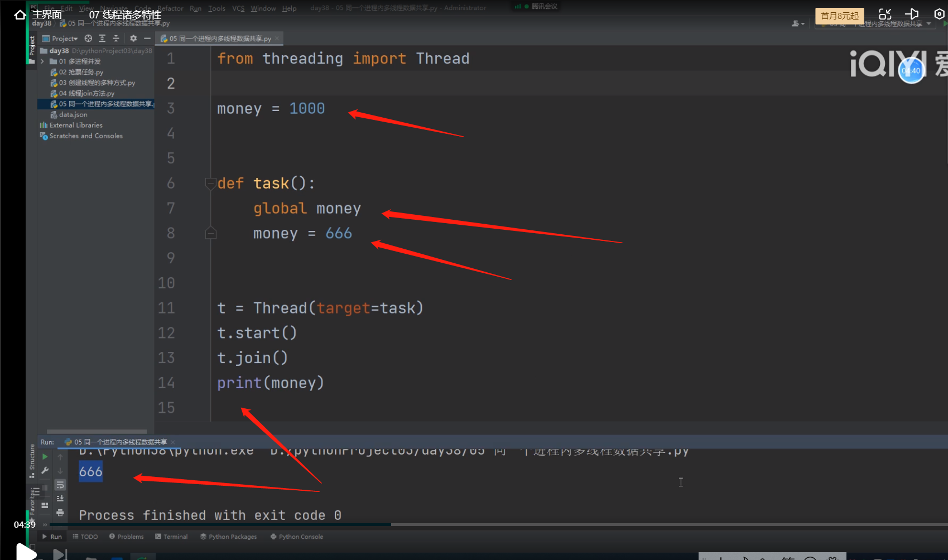Open the hexagon settings icon in the video player
Screen dimensions: 948x560
point(939,15)
